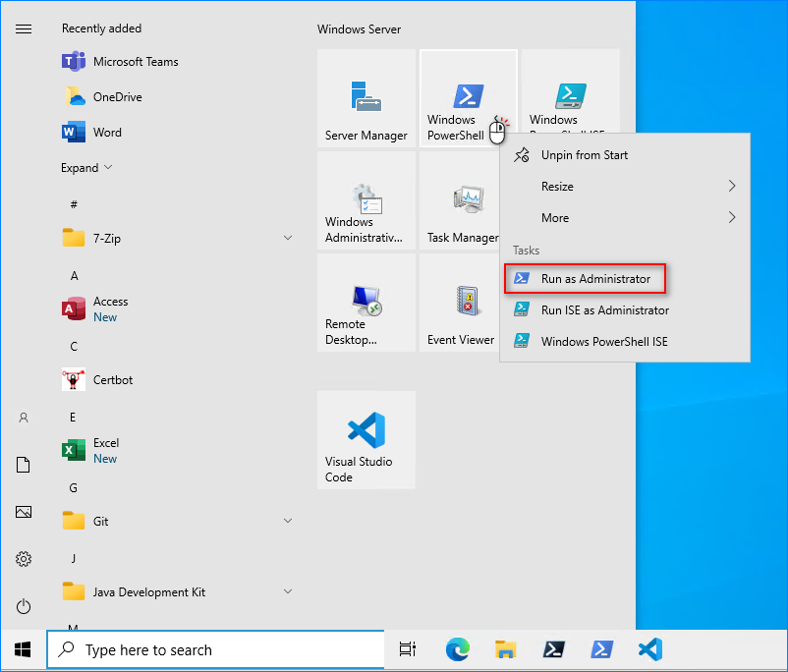Image resolution: width=788 pixels, height=672 pixels.
Task: Open the Access app icon
Action: (74, 309)
